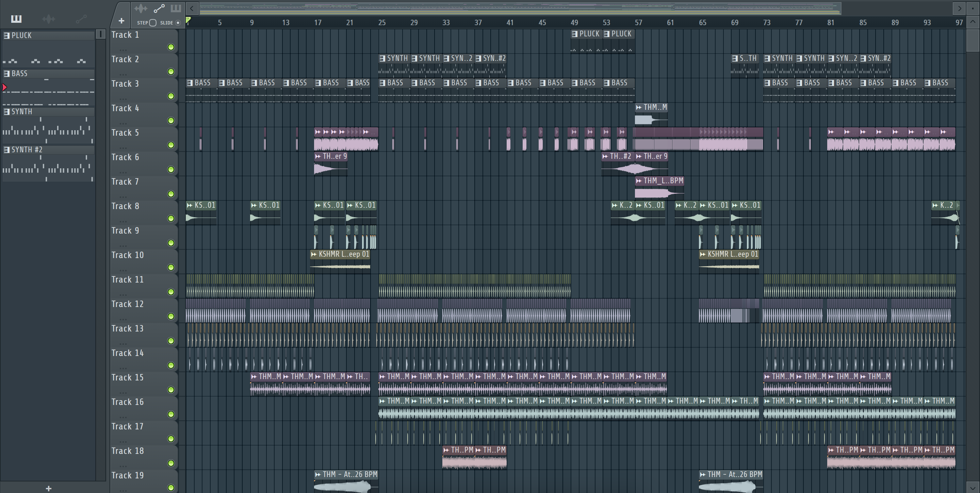
Task: Select second PLUCK clip on Track 1
Action: coord(619,41)
